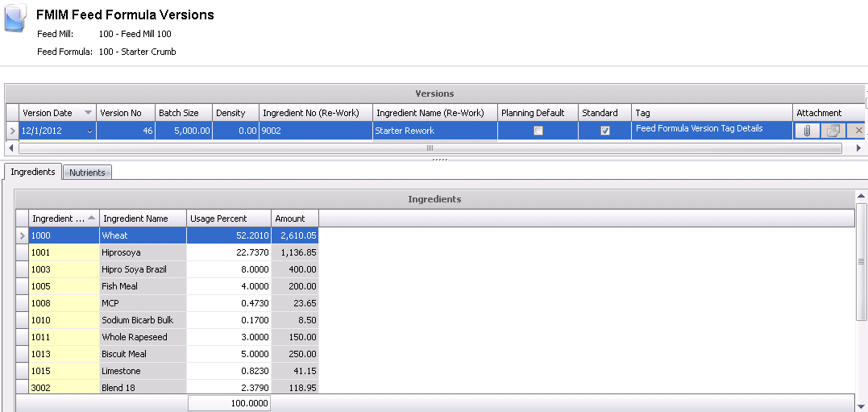Click the FMIM Feed Formula Versions page icon

click(x=15, y=19)
